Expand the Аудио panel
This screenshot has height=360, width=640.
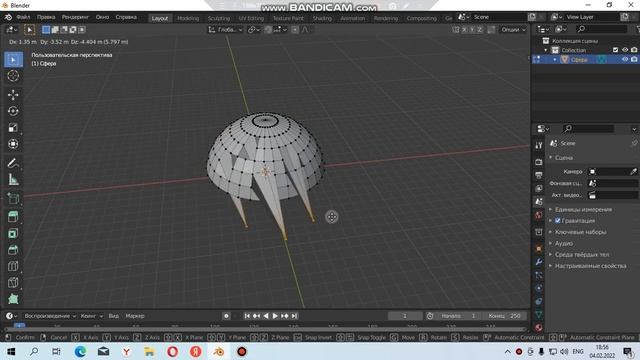(564, 243)
